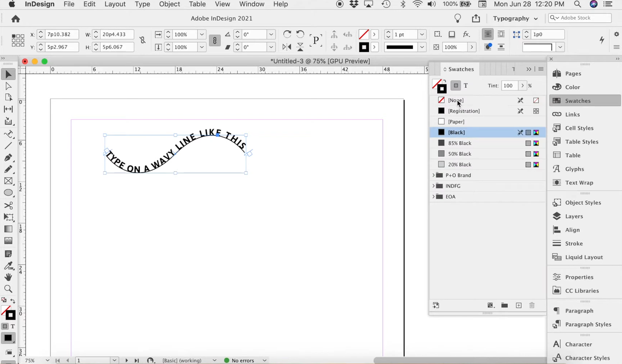Open the Layers panel
This screenshot has height=364, width=622.
pos(573,216)
